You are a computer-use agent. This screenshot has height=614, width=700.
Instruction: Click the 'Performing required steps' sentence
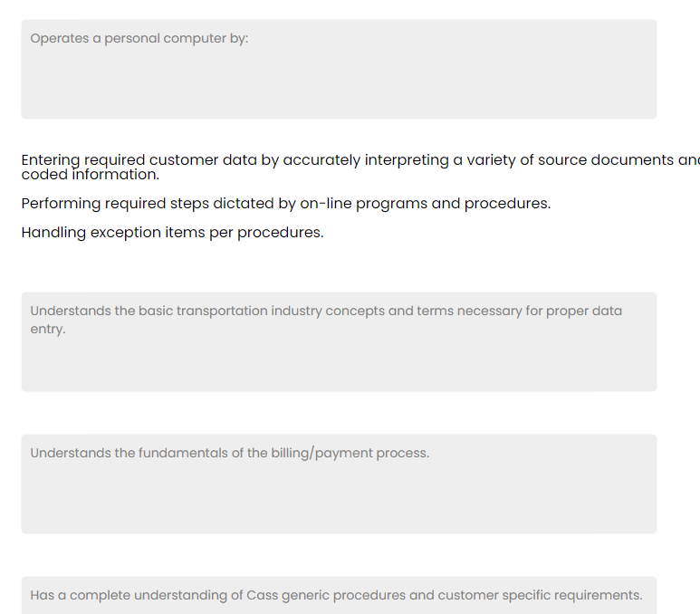point(286,204)
